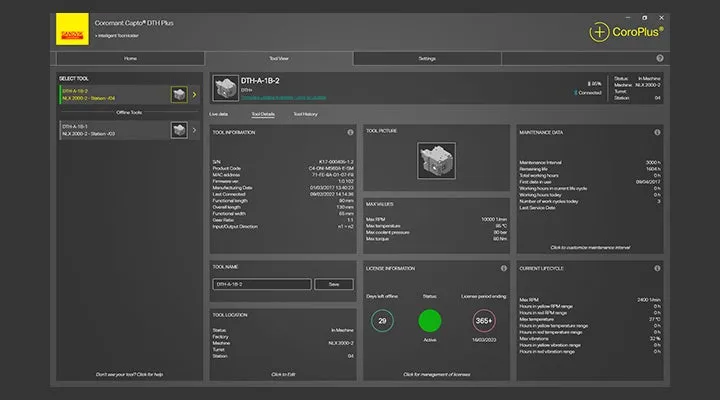This screenshot has width=720, height=400.
Task: Click 'Click to Edit' in Tool Location
Action: [283, 374]
